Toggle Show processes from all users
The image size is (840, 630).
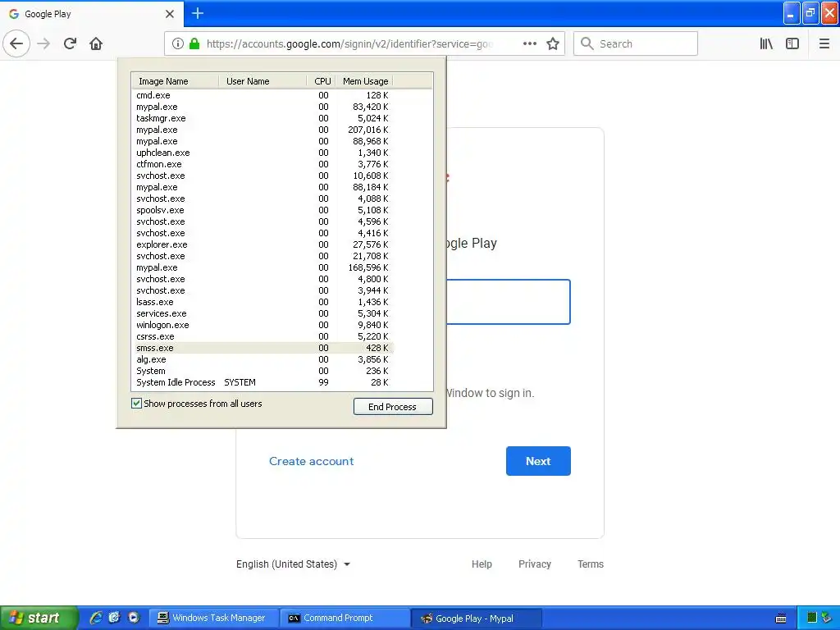[137, 404]
